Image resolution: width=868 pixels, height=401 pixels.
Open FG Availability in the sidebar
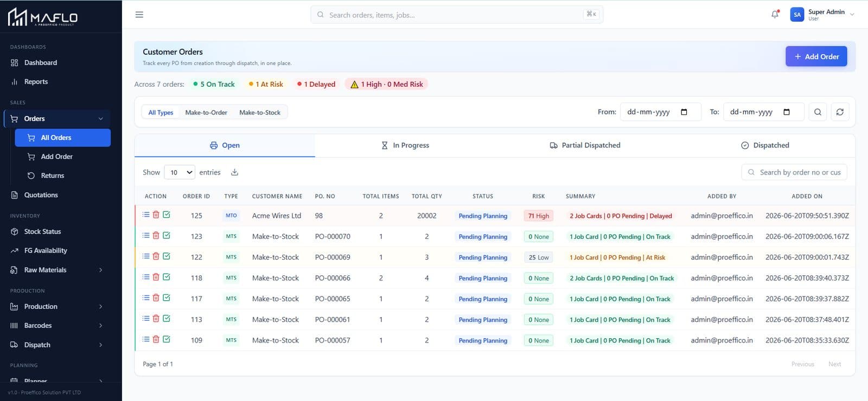tap(57, 250)
